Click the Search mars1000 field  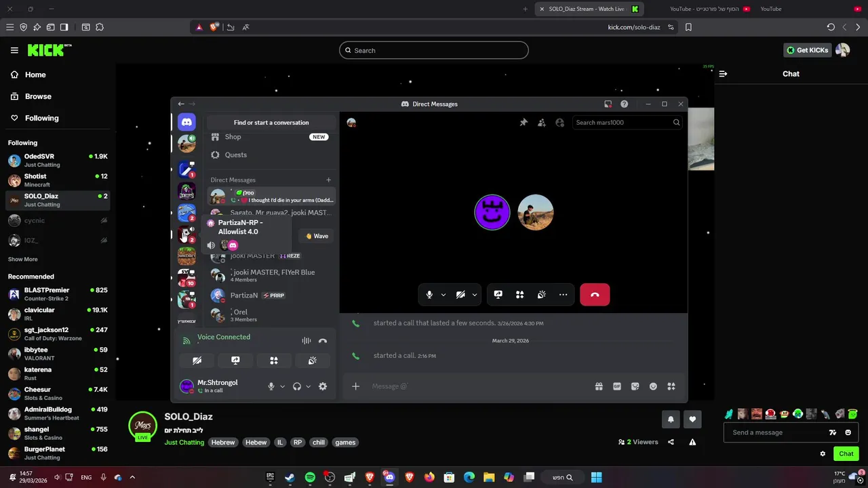(627, 123)
